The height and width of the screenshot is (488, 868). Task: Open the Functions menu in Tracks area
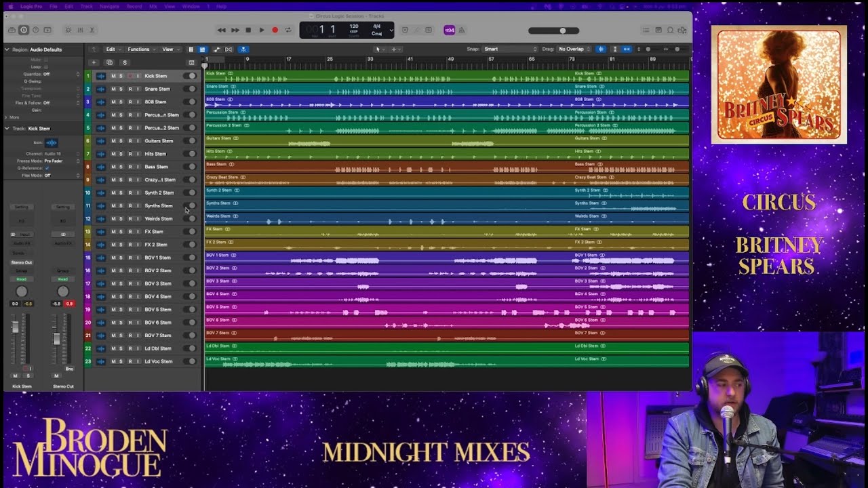pyautogui.click(x=140, y=49)
